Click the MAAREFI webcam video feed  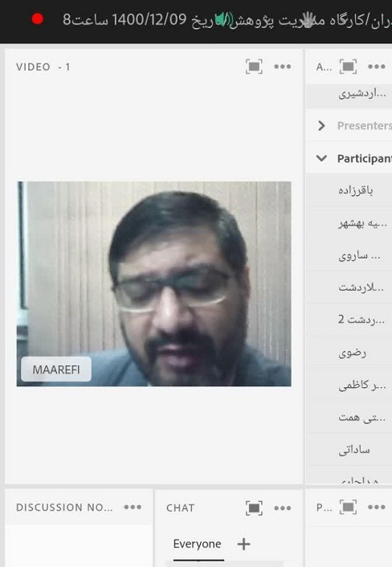[x=154, y=283]
